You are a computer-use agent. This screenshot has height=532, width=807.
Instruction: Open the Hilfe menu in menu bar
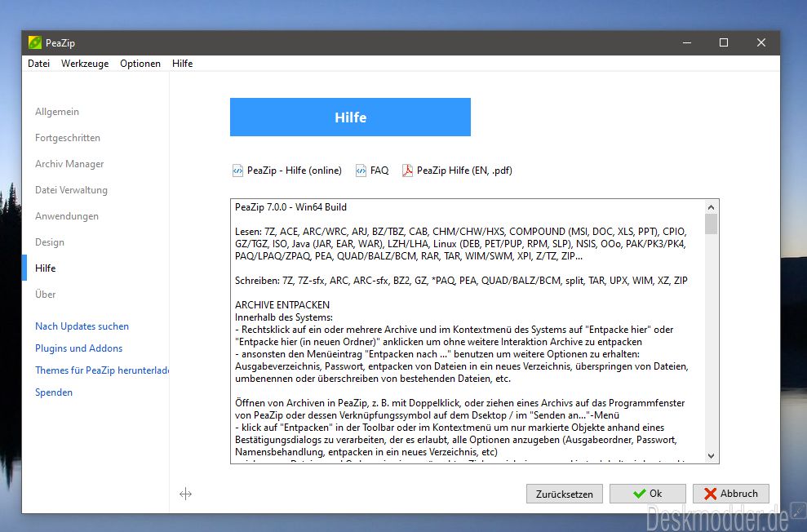coord(182,64)
